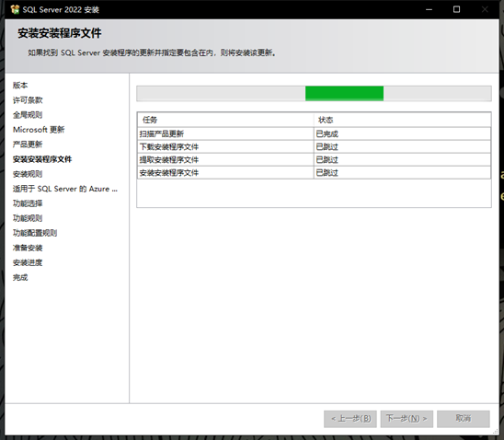
Task: Select the 版本 step in sidebar
Action: tap(20, 86)
